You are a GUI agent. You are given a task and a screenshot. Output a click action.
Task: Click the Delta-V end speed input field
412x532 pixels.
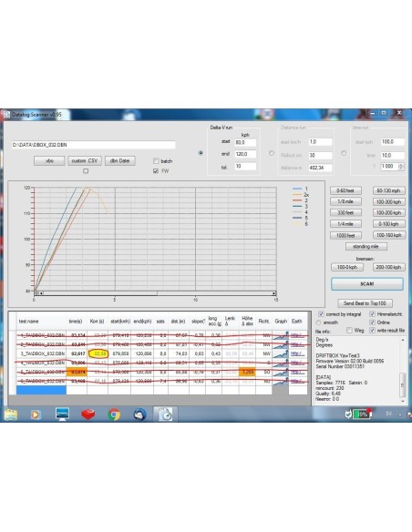(x=245, y=154)
